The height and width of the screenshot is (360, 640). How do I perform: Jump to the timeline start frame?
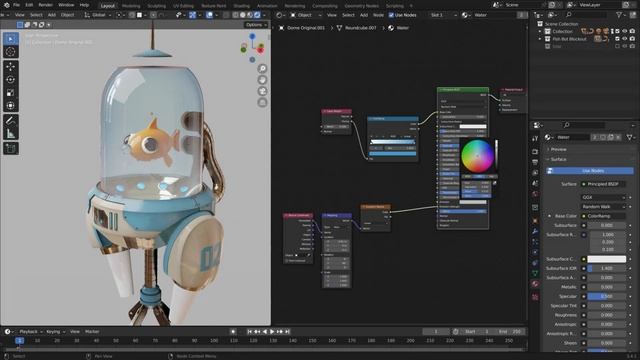[x=250, y=332]
